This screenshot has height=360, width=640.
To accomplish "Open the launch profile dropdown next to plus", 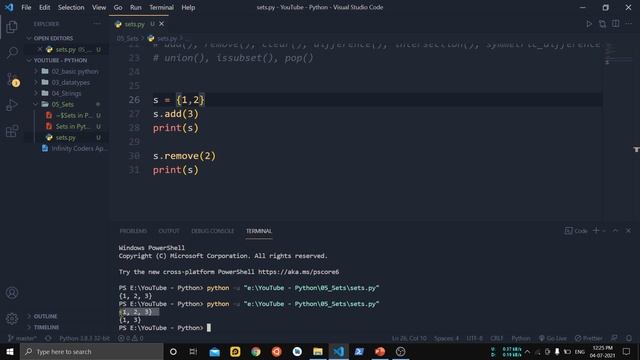I will (604, 231).
